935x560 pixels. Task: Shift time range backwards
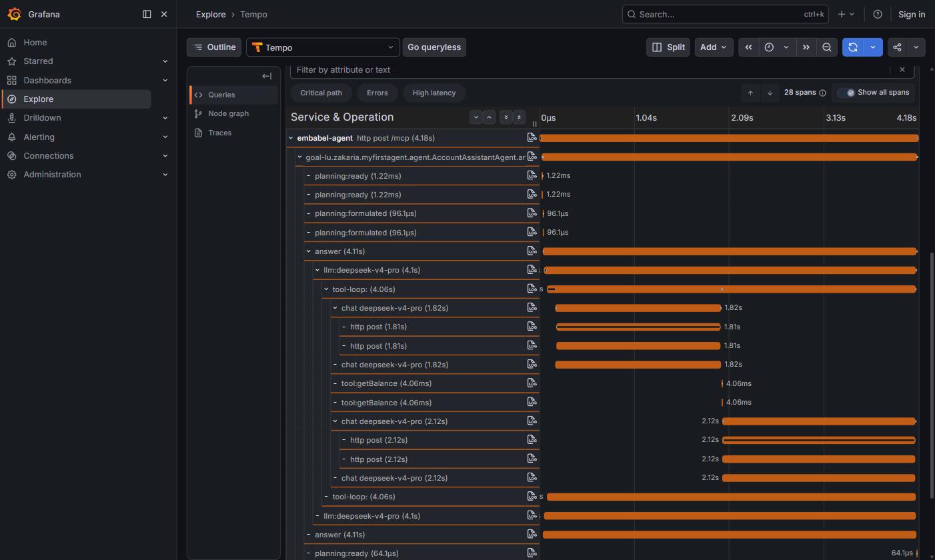point(748,47)
